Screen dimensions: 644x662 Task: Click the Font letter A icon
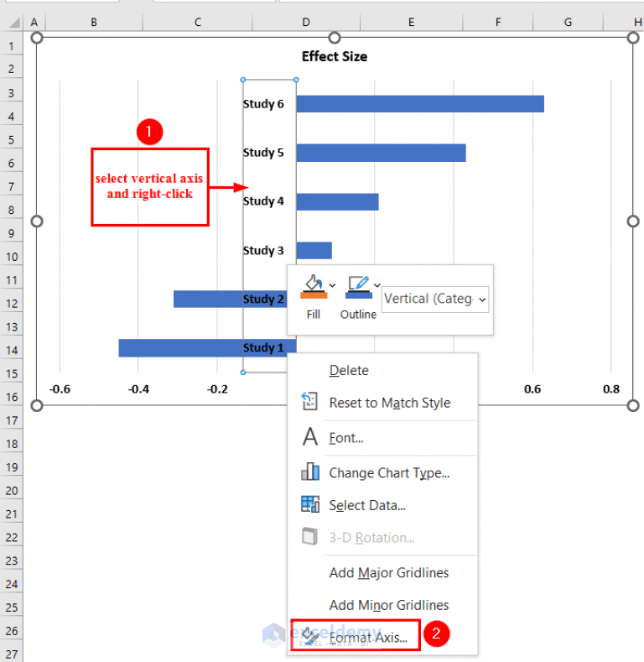point(310,436)
